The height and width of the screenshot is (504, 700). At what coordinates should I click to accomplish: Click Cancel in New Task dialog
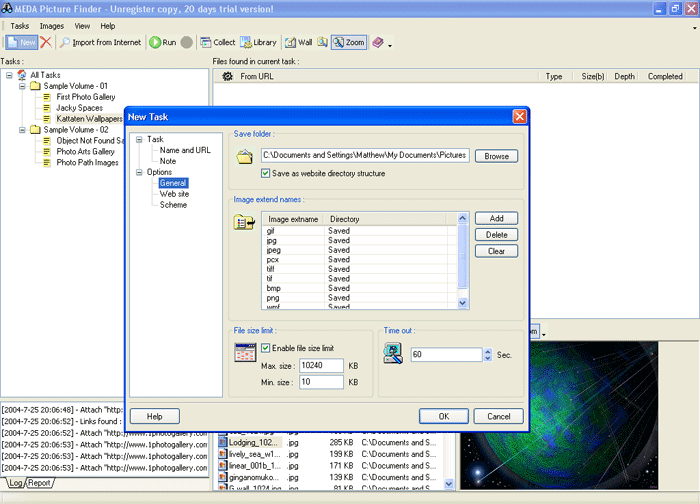tap(498, 417)
